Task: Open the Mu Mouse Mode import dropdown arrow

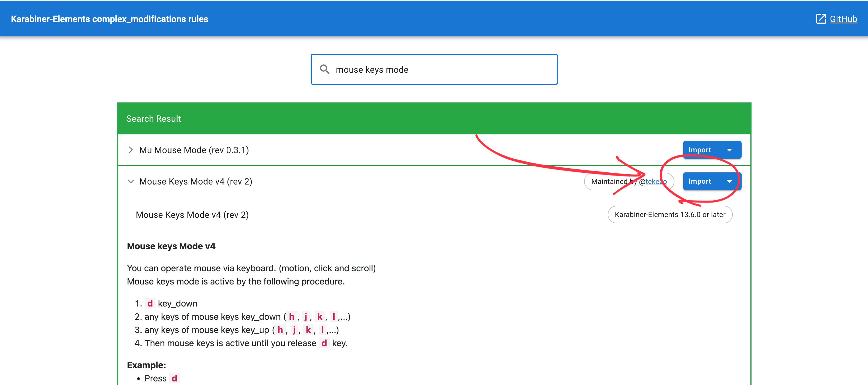Action: (x=729, y=150)
